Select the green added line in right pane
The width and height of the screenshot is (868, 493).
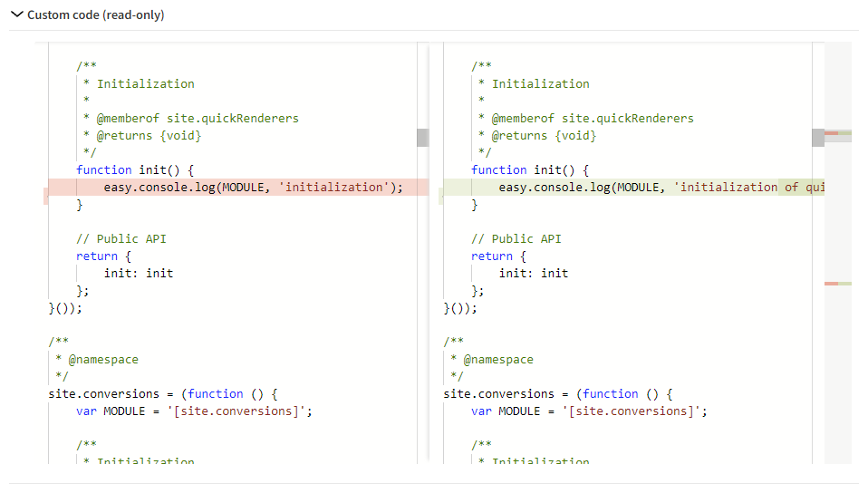[x=634, y=188]
